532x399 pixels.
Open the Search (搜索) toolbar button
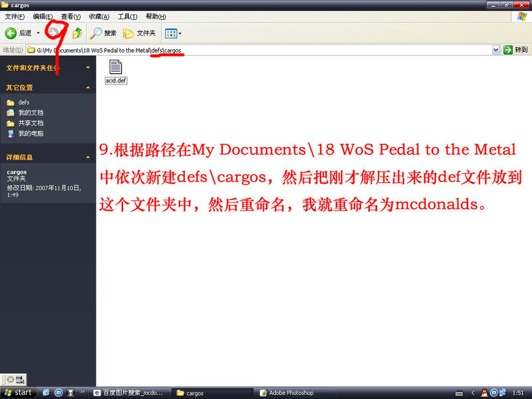tap(104, 33)
